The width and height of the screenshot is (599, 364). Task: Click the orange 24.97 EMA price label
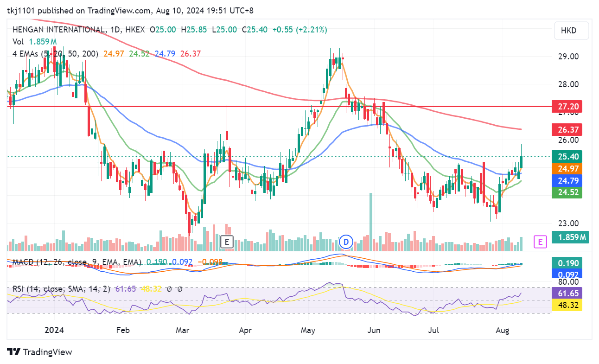coord(567,168)
